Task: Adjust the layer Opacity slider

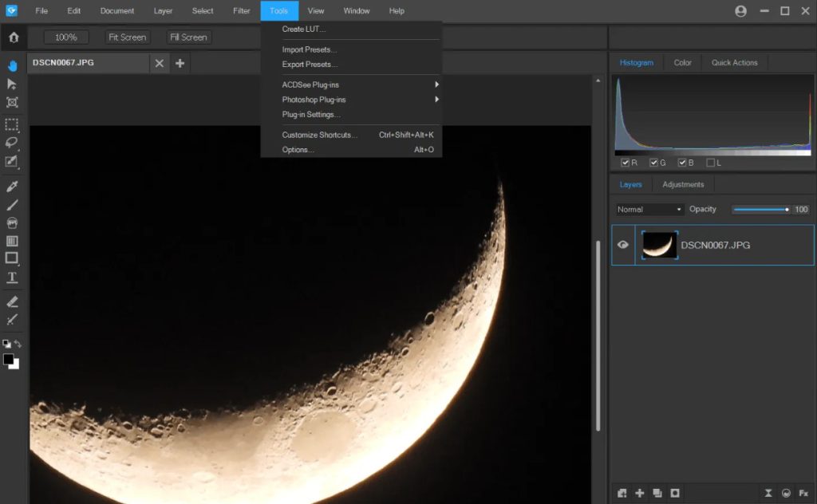Action: coord(761,209)
